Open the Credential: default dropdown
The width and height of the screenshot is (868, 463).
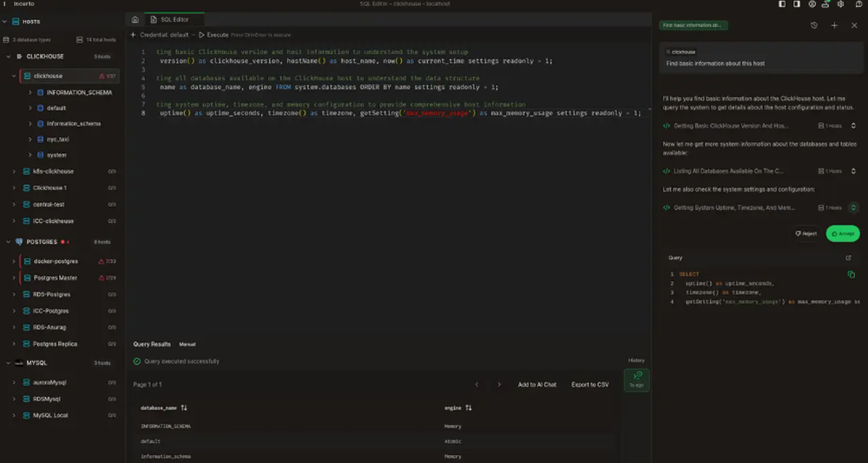168,35
